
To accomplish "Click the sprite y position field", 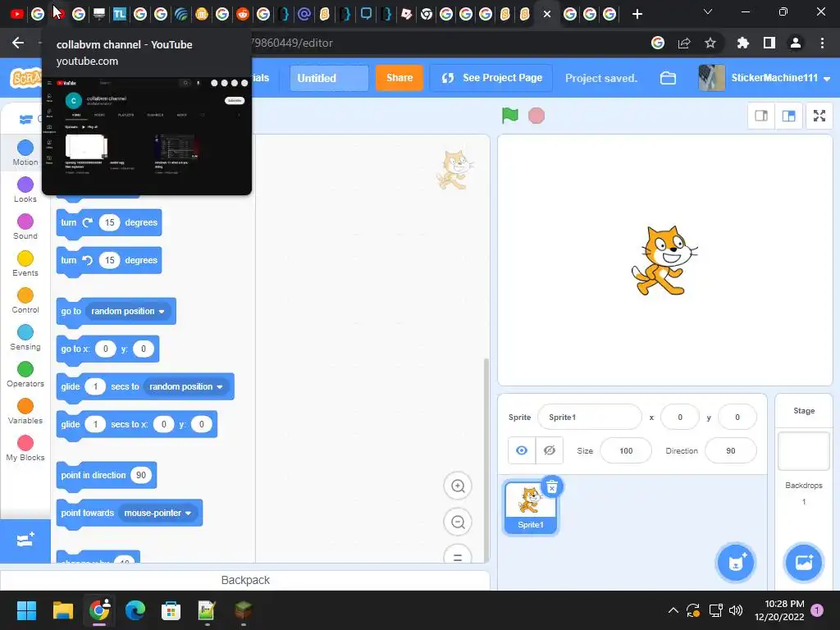I will coord(737,418).
